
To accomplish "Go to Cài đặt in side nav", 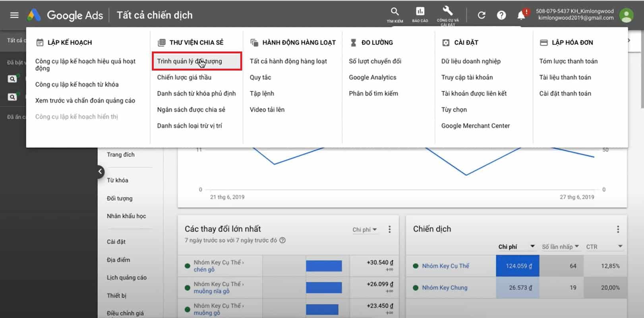I will pos(116,242).
